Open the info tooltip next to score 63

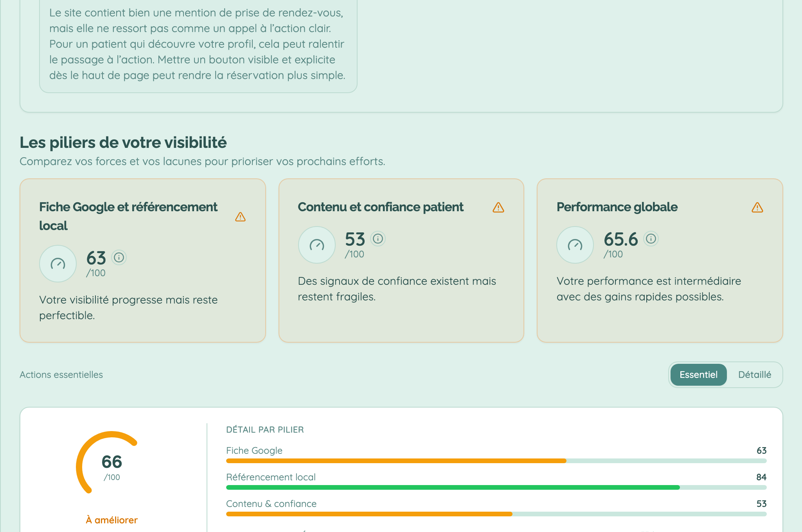pos(119,258)
